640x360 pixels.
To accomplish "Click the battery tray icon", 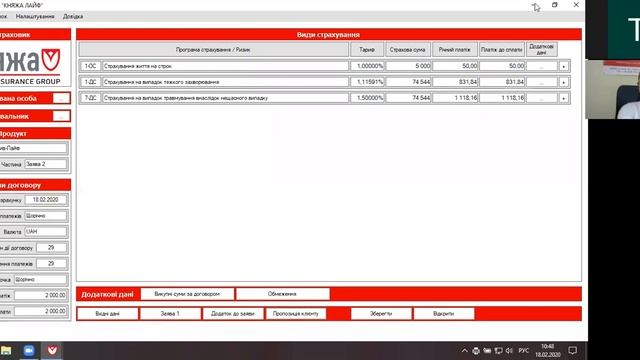I will tap(487, 351).
